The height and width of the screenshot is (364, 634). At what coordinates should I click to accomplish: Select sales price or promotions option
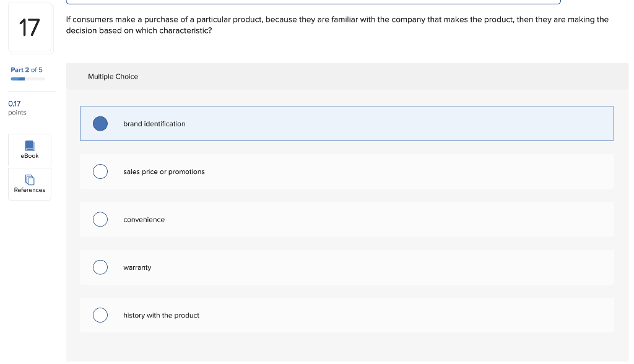tap(100, 171)
